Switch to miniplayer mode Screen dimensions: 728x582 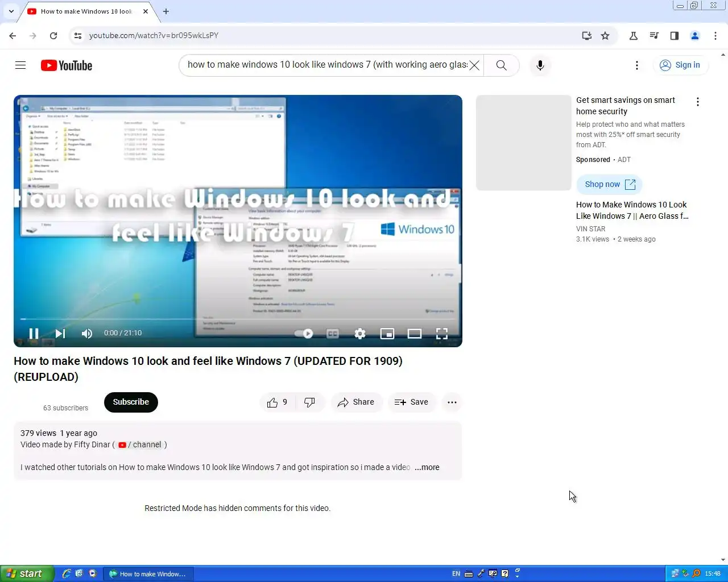[x=387, y=334]
